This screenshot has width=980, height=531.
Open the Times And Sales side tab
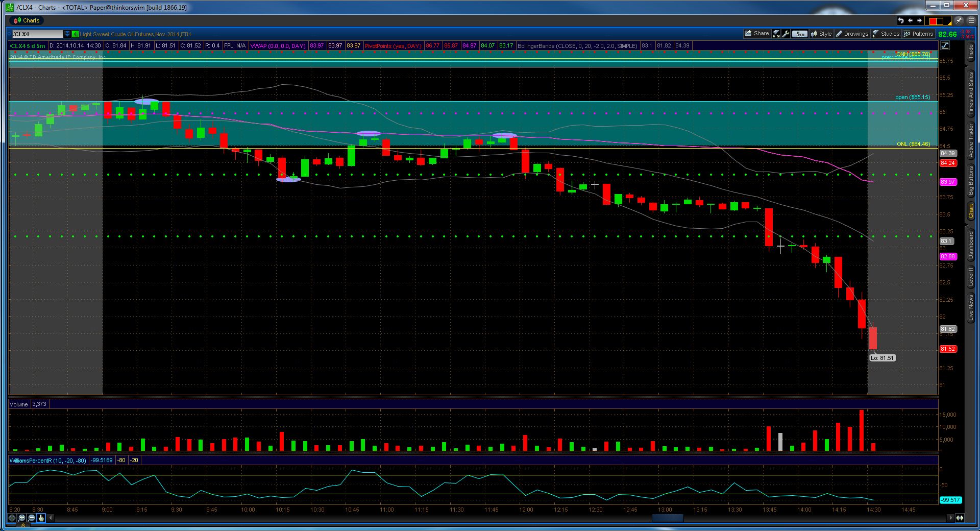pos(971,92)
